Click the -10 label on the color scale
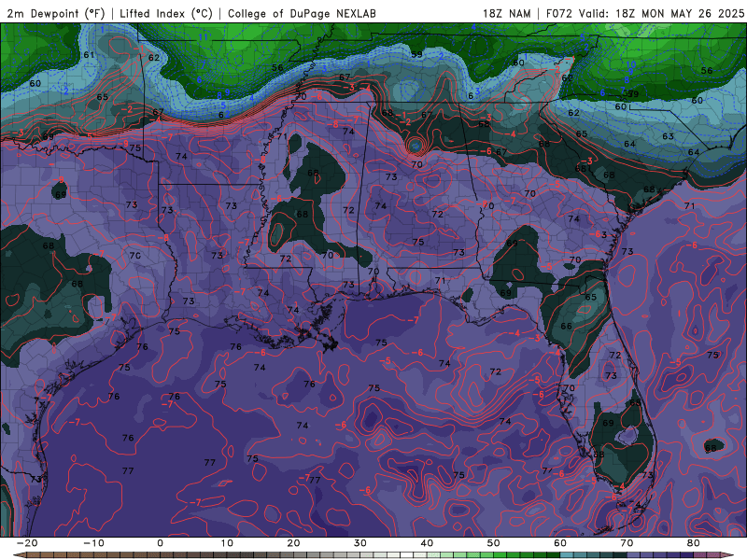 93,543
